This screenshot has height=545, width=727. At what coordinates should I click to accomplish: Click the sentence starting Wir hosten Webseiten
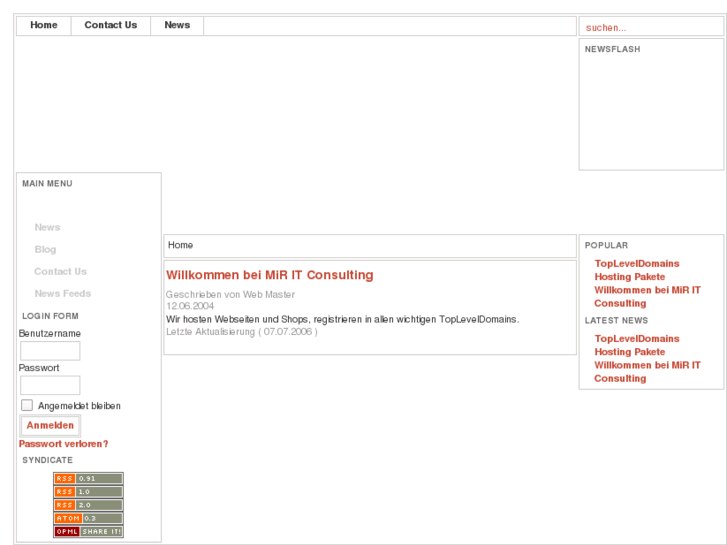click(343, 320)
